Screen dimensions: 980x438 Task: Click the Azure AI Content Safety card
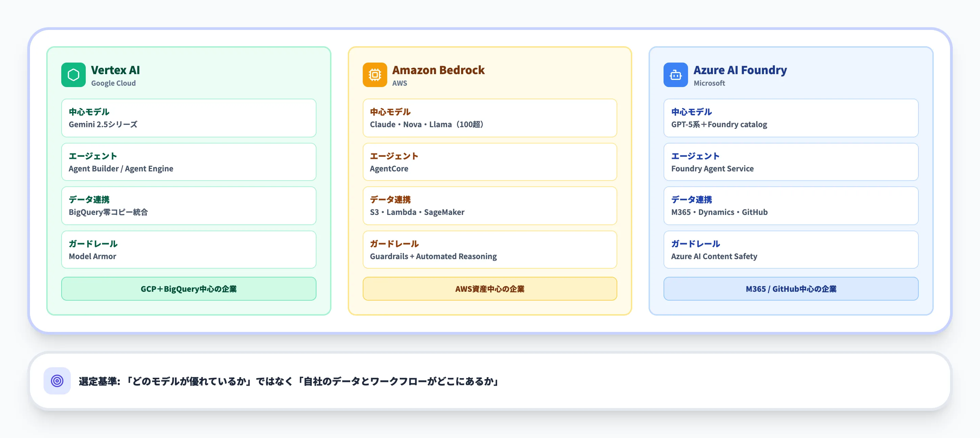point(790,250)
